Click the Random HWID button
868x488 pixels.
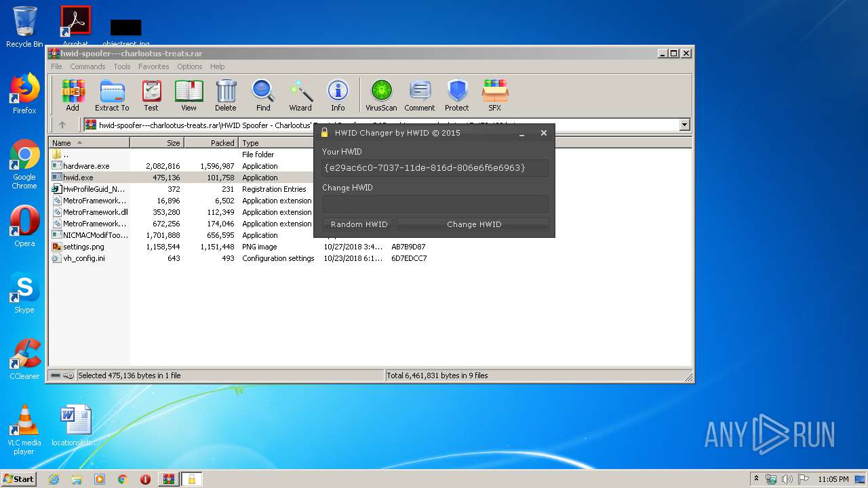[359, 224]
